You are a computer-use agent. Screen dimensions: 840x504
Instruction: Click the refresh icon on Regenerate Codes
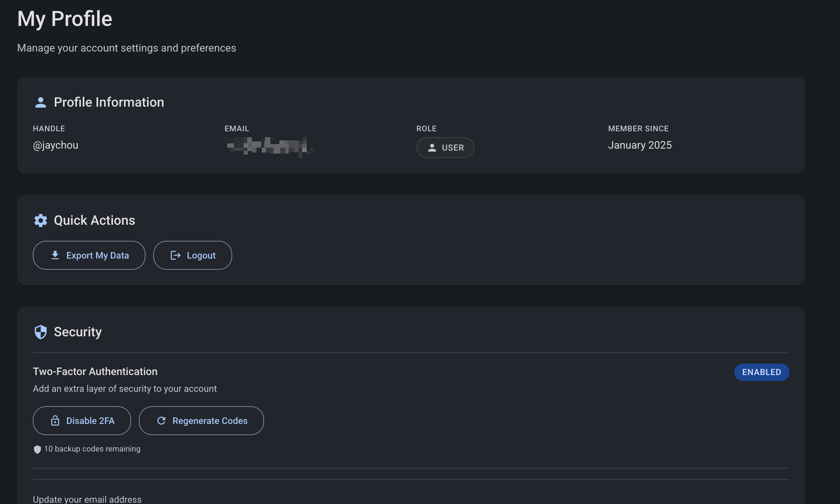point(162,420)
